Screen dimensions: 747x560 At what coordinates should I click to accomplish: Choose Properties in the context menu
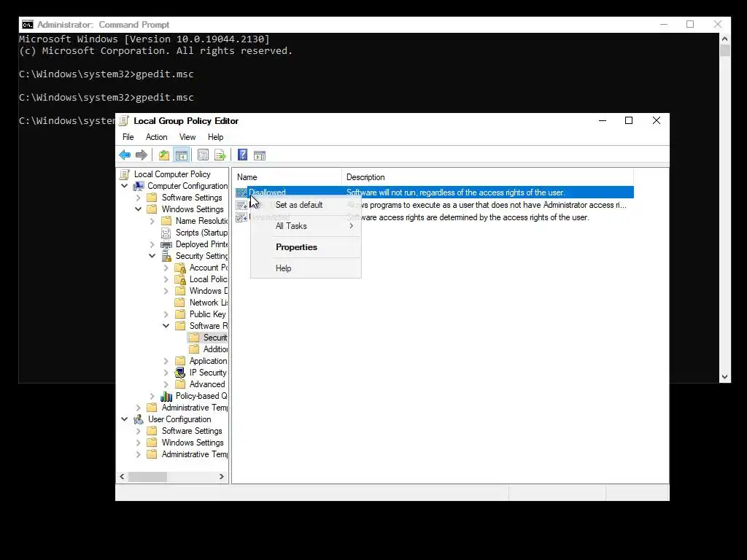click(306, 247)
